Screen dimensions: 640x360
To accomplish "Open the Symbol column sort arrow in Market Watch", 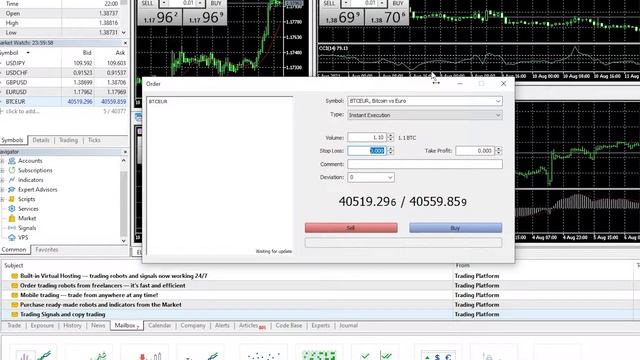I will 28,53.
